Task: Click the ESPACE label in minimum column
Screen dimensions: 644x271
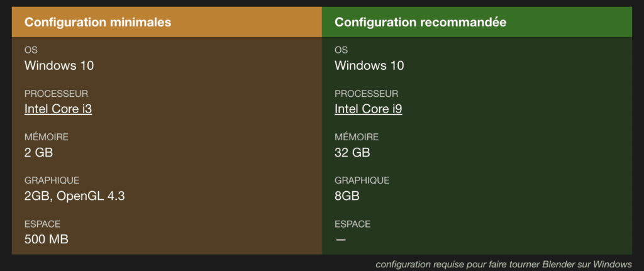Action: pyautogui.click(x=42, y=224)
